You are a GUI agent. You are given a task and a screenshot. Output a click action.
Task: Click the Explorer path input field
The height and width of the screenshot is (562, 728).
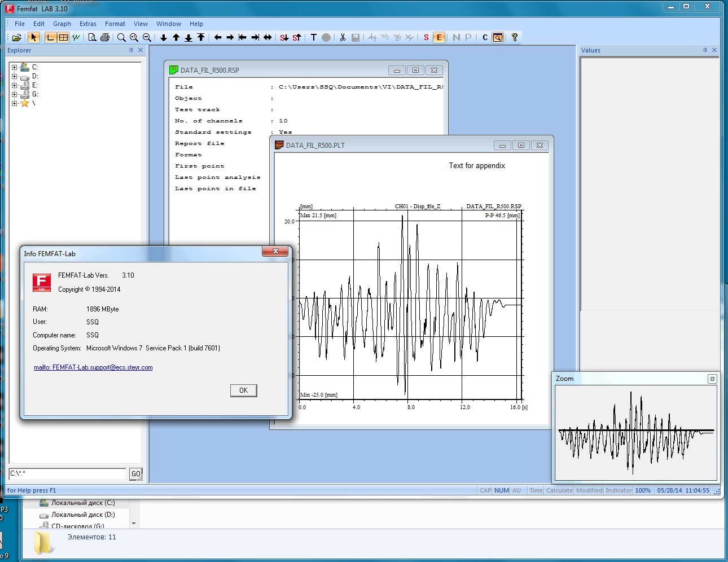click(68, 474)
